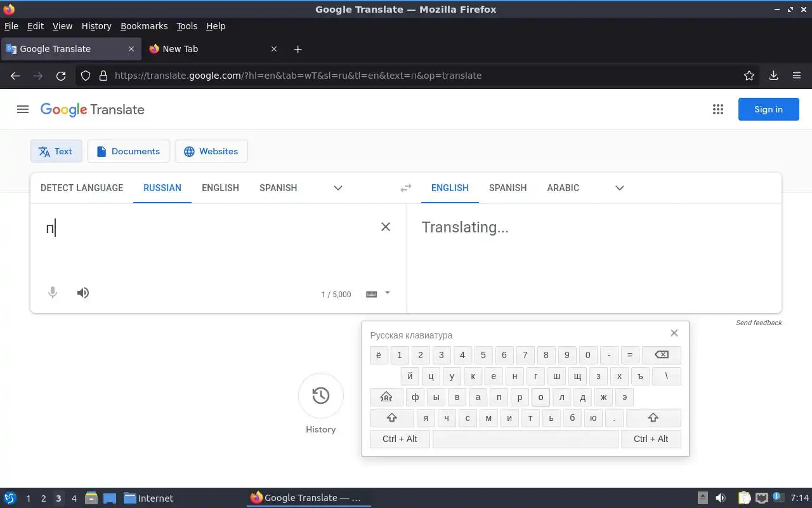Select English as target language
This screenshot has height=508, width=812.
(x=450, y=188)
